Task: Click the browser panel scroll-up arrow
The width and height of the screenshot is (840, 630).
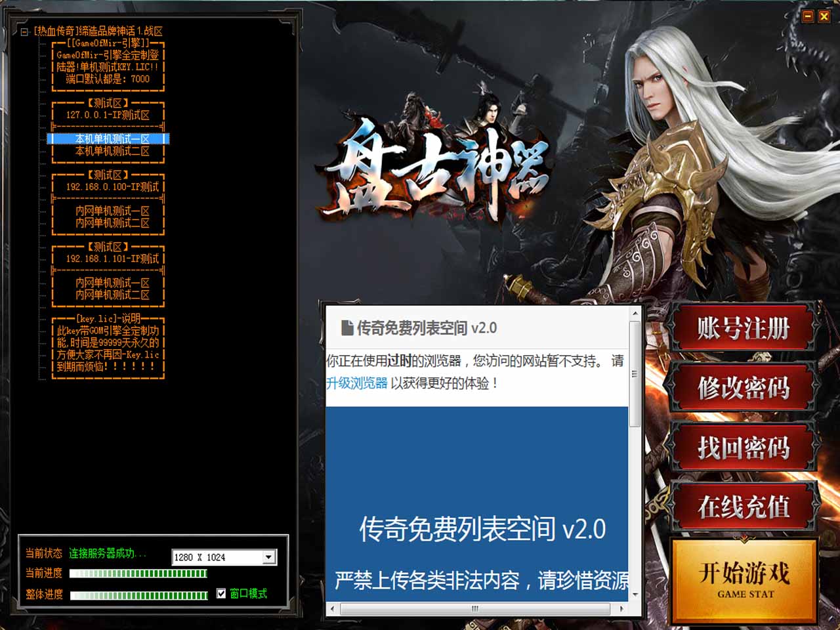Action: pos(635,314)
